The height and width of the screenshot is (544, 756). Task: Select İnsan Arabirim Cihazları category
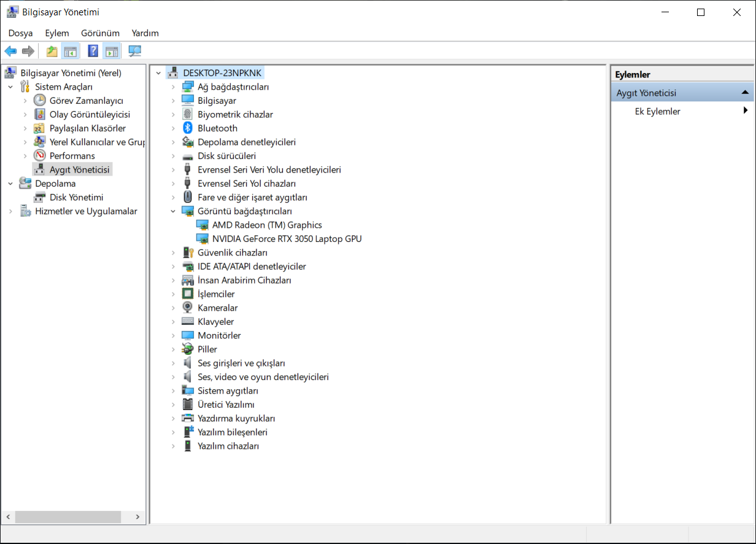(244, 280)
